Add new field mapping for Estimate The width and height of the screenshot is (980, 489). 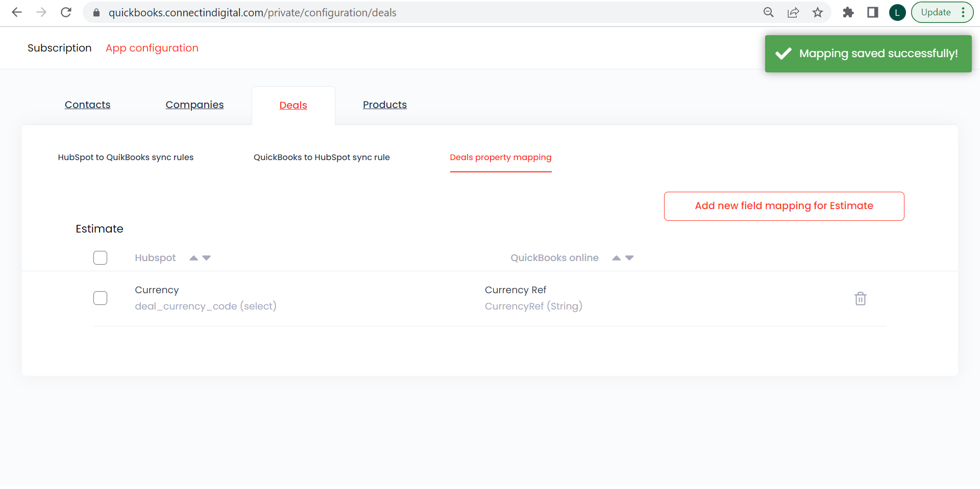coord(784,206)
